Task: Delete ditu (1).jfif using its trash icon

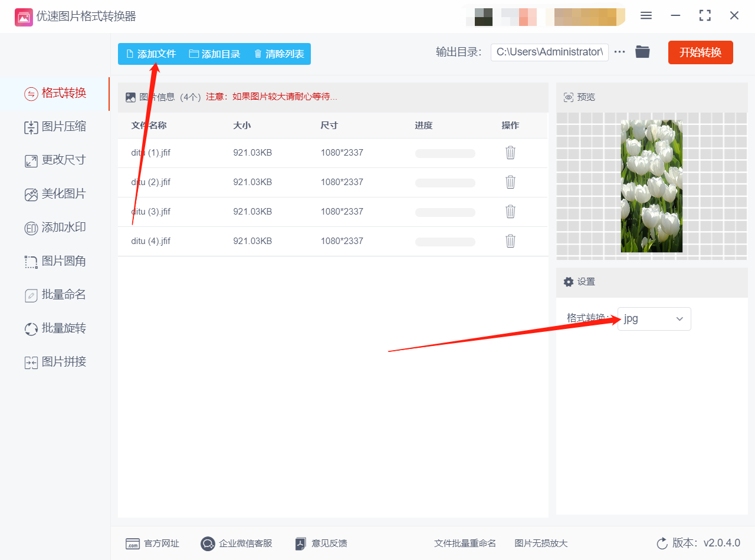Action: 510,153
